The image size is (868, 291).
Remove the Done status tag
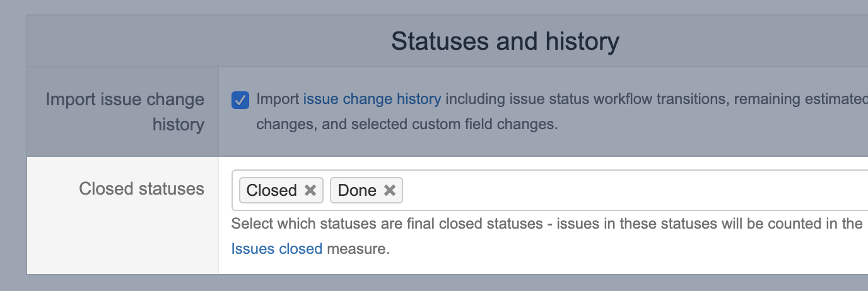[390, 190]
